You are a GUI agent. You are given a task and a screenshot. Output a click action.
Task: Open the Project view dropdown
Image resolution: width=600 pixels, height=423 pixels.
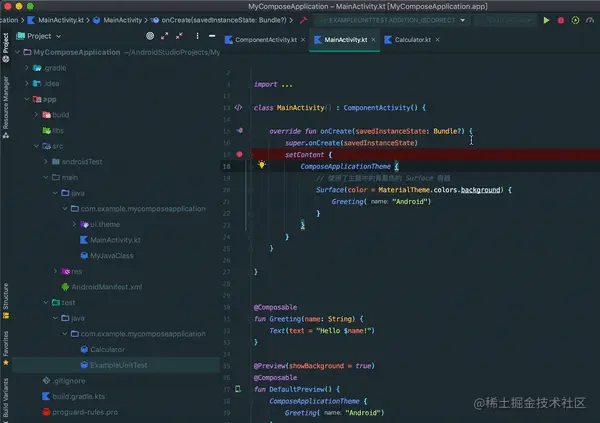point(39,36)
